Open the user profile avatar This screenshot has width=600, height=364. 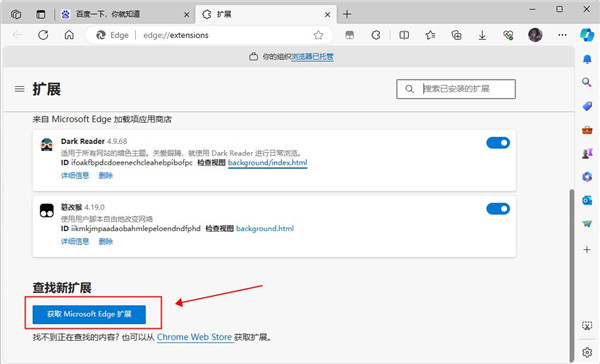pyautogui.click(x=535, y=35)
